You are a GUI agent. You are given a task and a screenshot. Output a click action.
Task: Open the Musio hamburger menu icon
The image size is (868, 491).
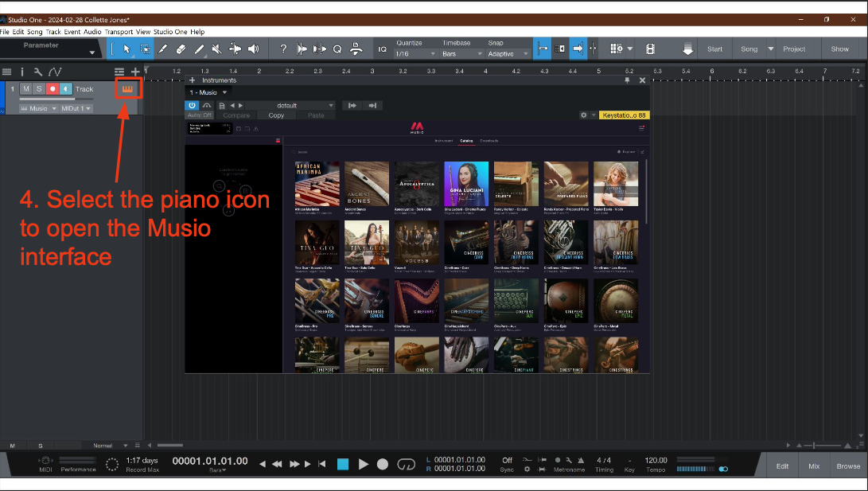(x=641, y=128)
